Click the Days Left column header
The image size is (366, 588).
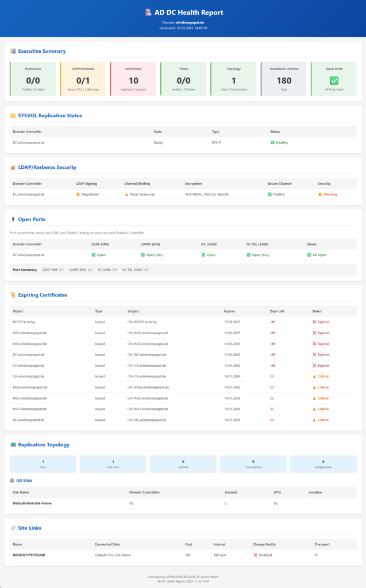click(277, 311)
